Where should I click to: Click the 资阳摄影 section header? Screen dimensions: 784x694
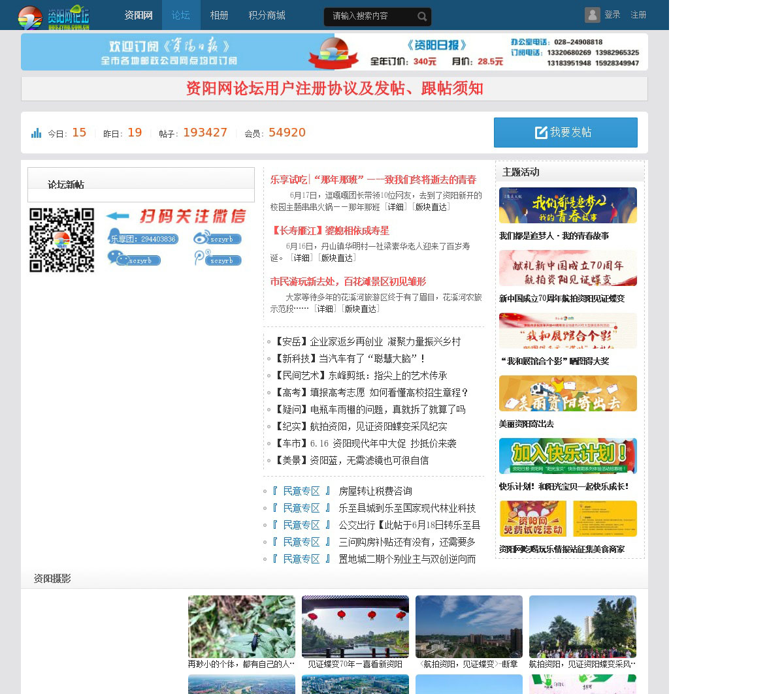click(52, 578)
